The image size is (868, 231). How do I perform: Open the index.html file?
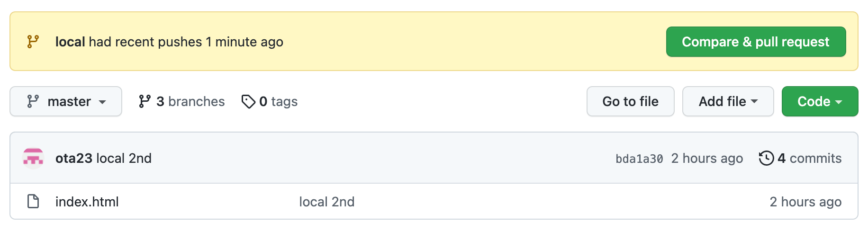[87, 202]
